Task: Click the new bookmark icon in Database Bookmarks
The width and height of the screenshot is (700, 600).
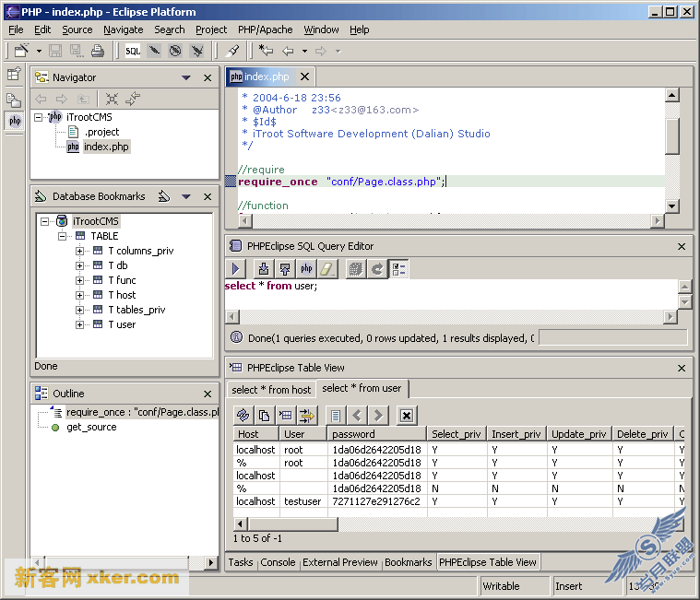Action: [164, 196]
